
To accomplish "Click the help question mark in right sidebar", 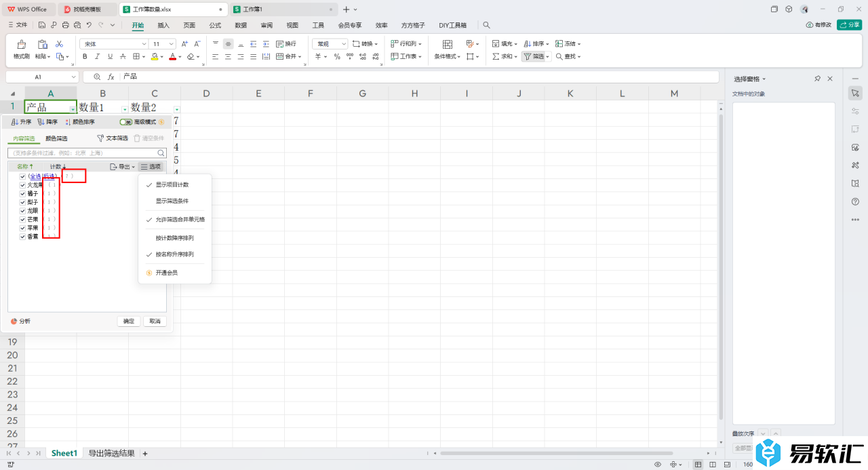I will pyautogui.click(x=855, y=201).
